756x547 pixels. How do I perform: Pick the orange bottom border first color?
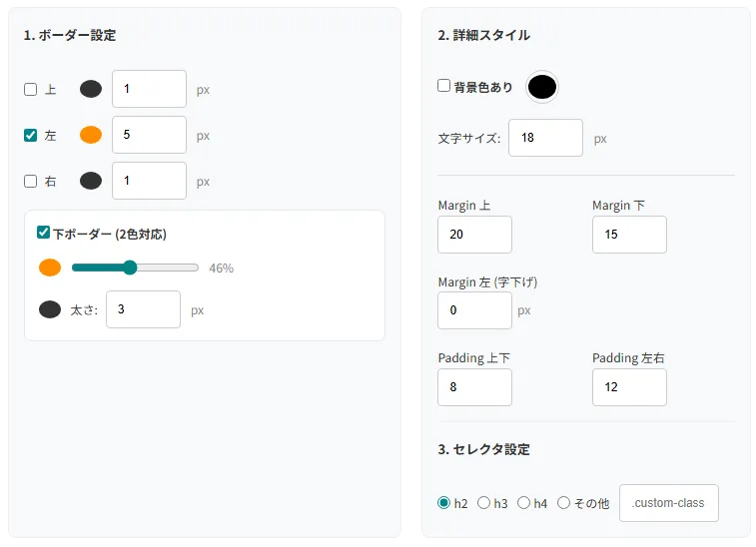coord(50,268)
